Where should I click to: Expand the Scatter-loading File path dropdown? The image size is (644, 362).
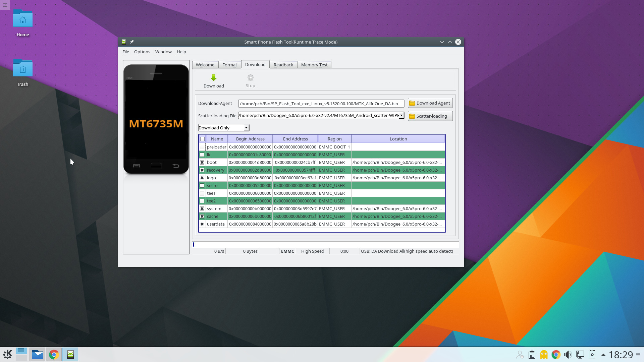(401, 115)
